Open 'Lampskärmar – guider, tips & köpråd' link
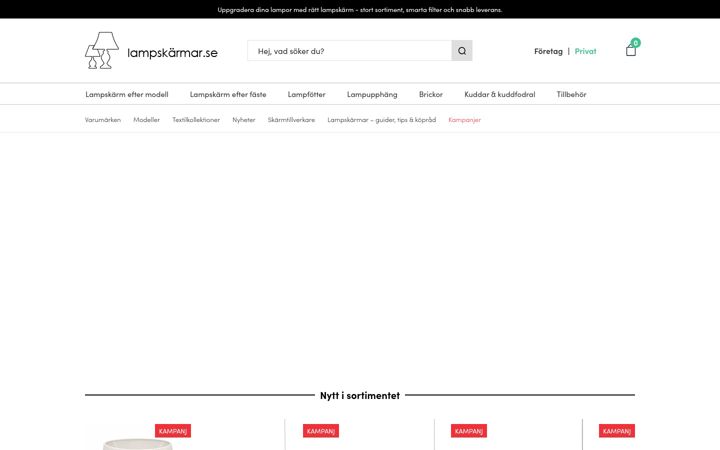 [382, 120]
